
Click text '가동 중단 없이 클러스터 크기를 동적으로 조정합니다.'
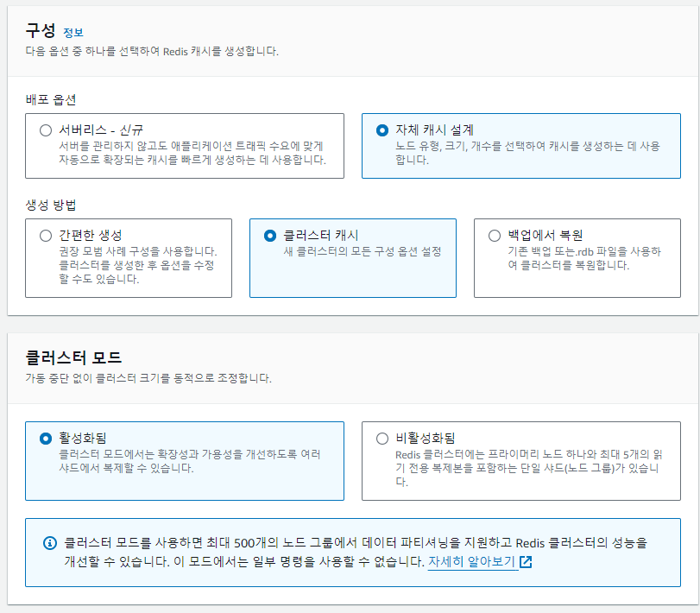(148, 379)
